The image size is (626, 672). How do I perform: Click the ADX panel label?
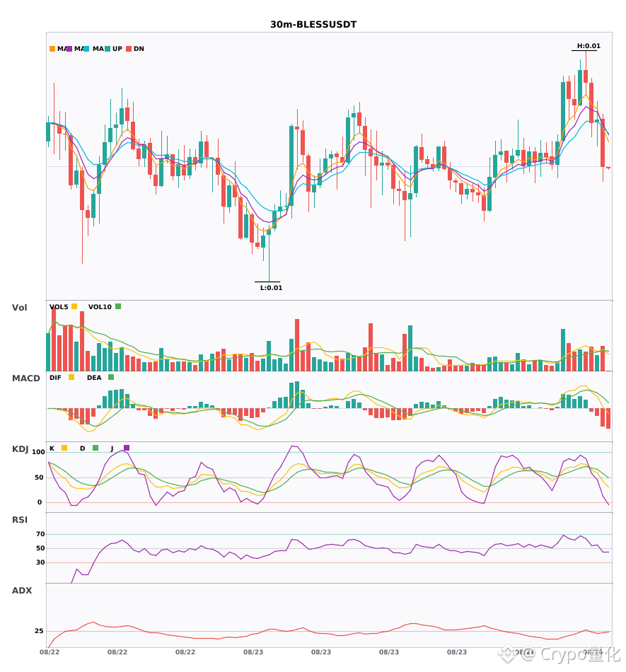22,591
